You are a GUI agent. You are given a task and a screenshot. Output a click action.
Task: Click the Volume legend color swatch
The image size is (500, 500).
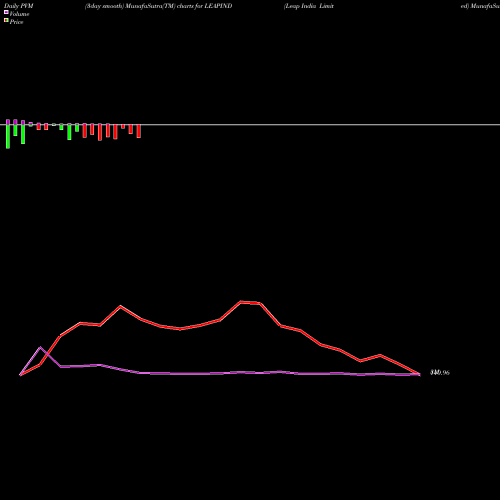click(6, 12)
